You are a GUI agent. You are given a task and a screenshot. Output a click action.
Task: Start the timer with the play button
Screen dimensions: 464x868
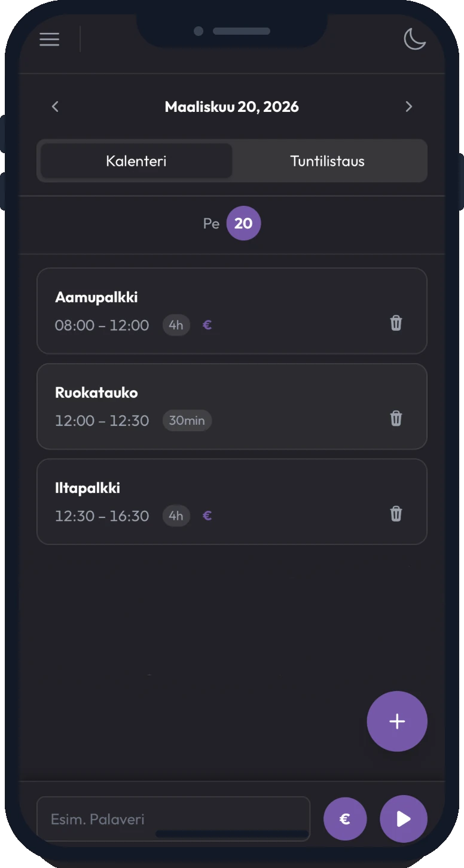(x=403, y=819)
